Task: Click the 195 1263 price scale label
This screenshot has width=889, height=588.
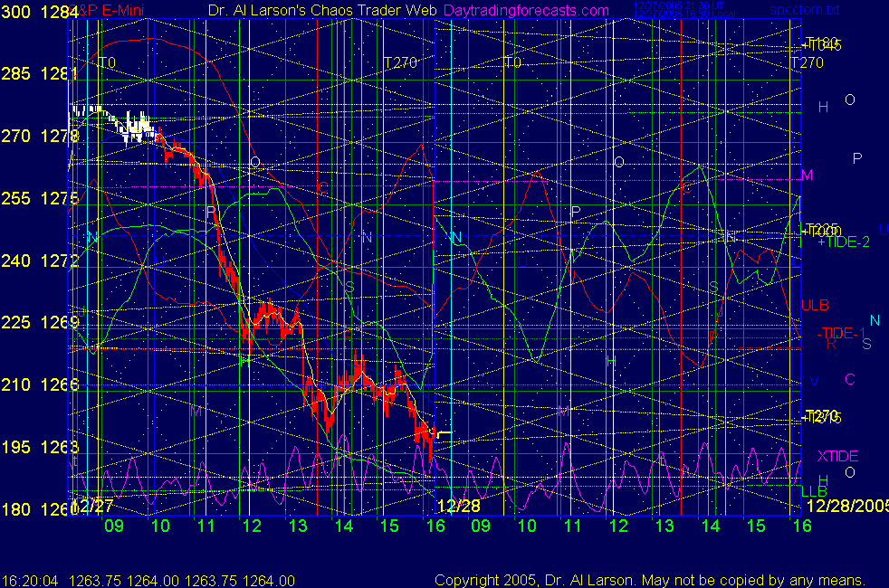Action: 39,447
